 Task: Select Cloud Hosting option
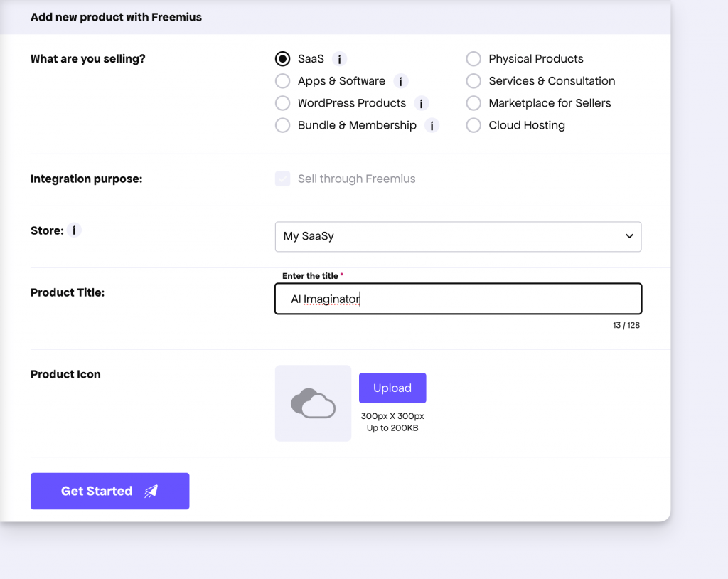pyautogui.click(x=473, y=125)
